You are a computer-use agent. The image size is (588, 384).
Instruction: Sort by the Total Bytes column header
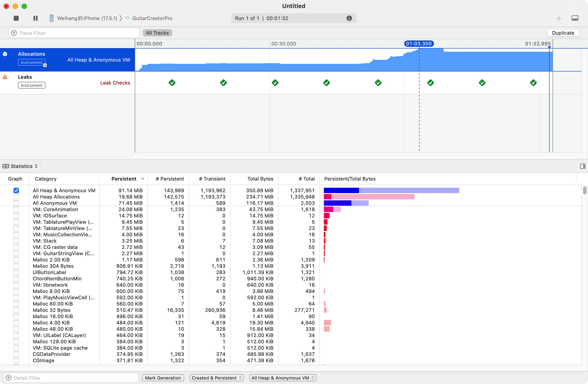(260, 179)
